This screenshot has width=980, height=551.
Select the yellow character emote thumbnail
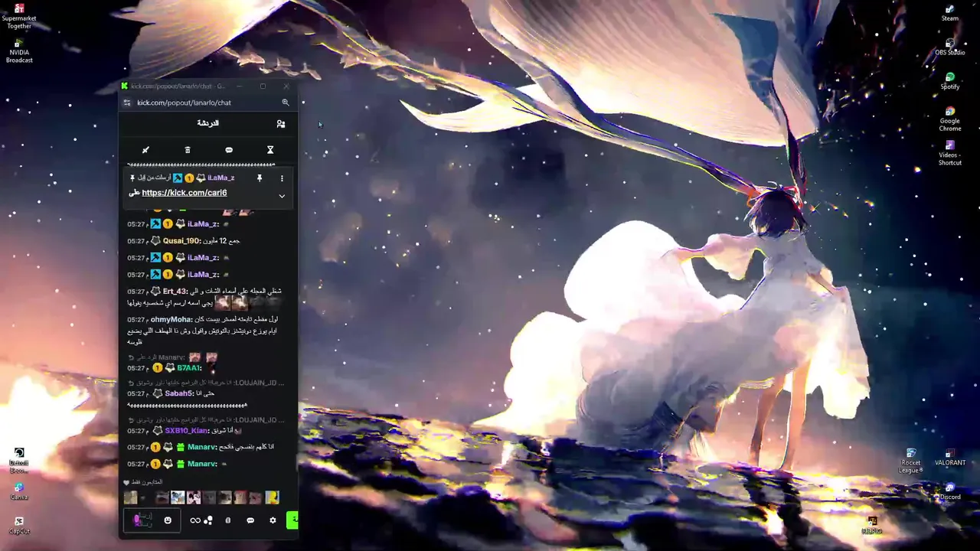pos(272,497)
